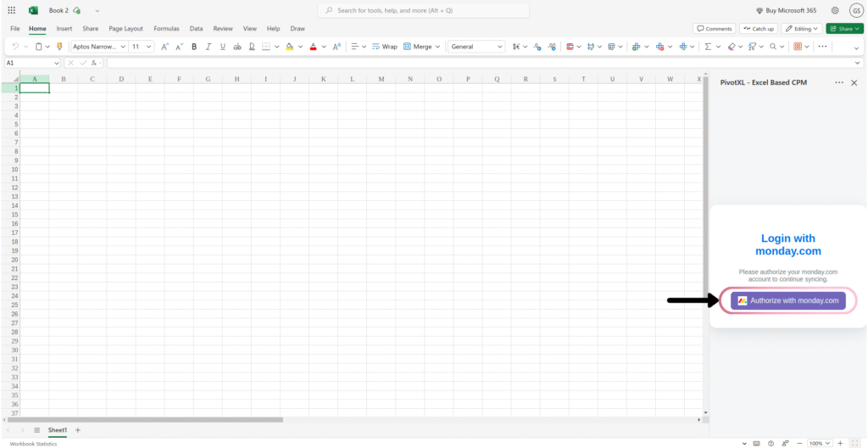Open the Name Box dropdown

click(56, 63)
